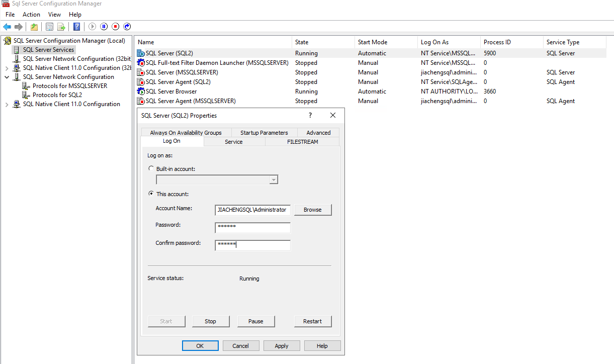Click the Up one level folder icon

click(34, 27)
